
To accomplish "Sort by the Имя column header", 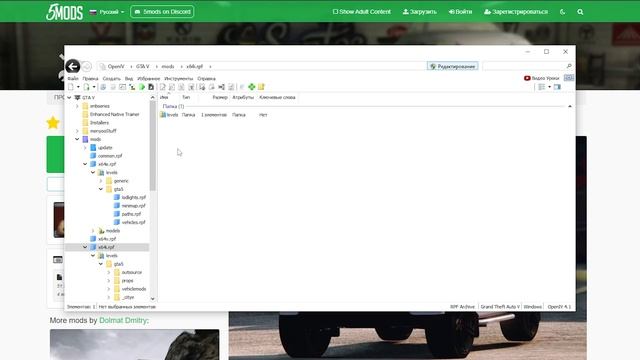I will [164, 97].
